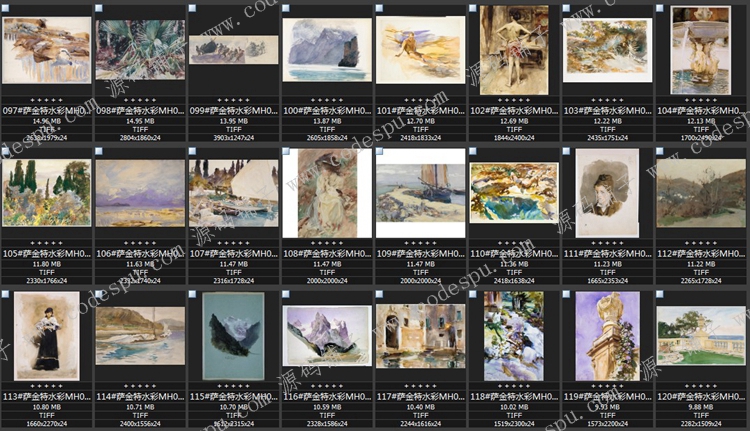
Task: Mark the checkbox for image 120
Action: (660, 294)
